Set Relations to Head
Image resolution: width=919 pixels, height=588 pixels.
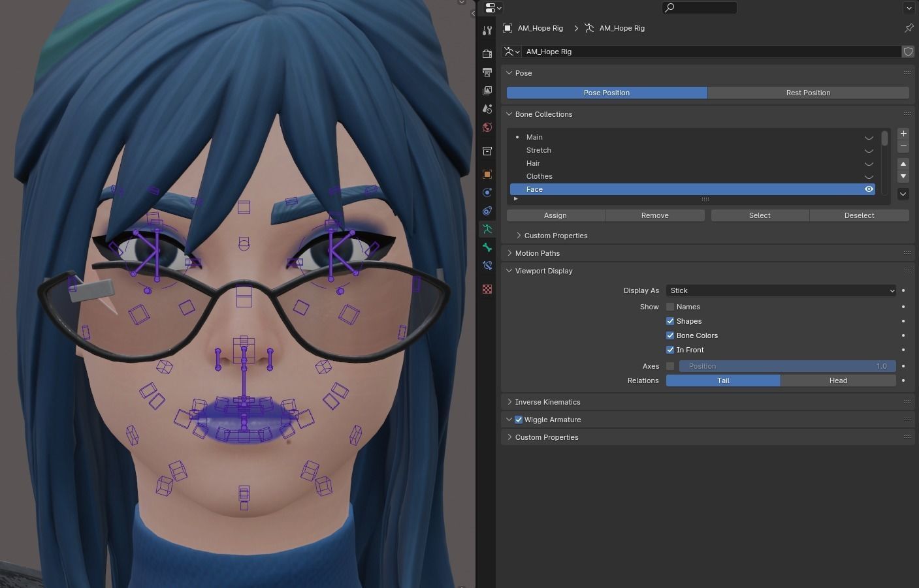tap(839, 380)
